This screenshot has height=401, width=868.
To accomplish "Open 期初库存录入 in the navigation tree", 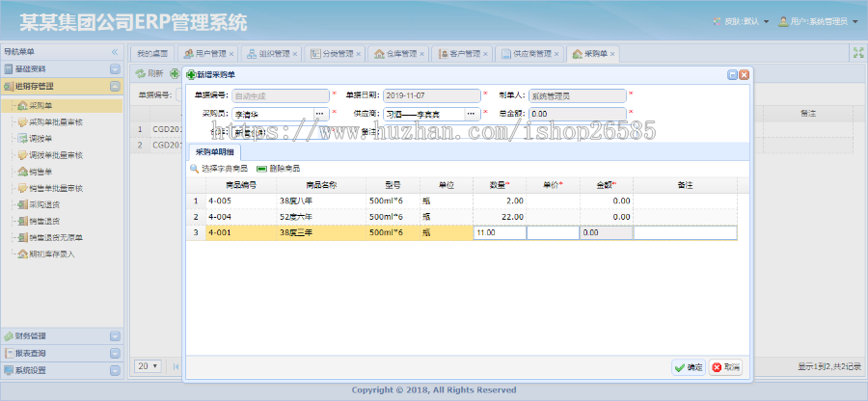I will [51, 254].
